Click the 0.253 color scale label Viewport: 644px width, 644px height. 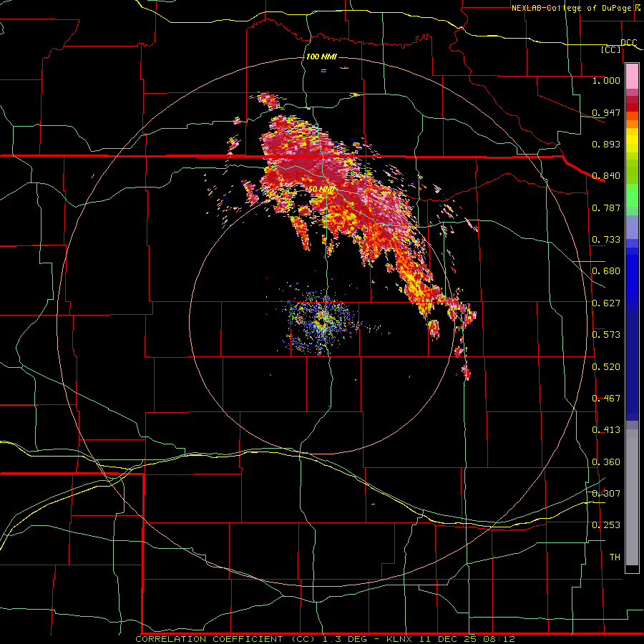click(x=606, y=525)
